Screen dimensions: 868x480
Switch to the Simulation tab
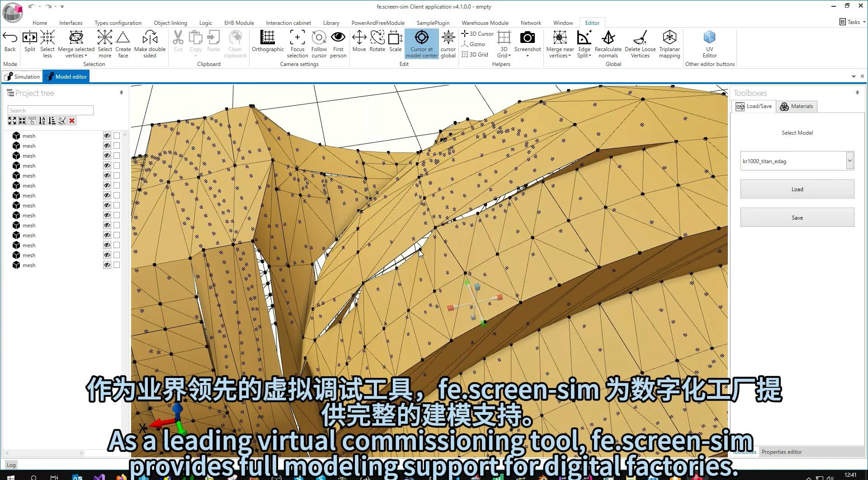[x=23, y=76]
